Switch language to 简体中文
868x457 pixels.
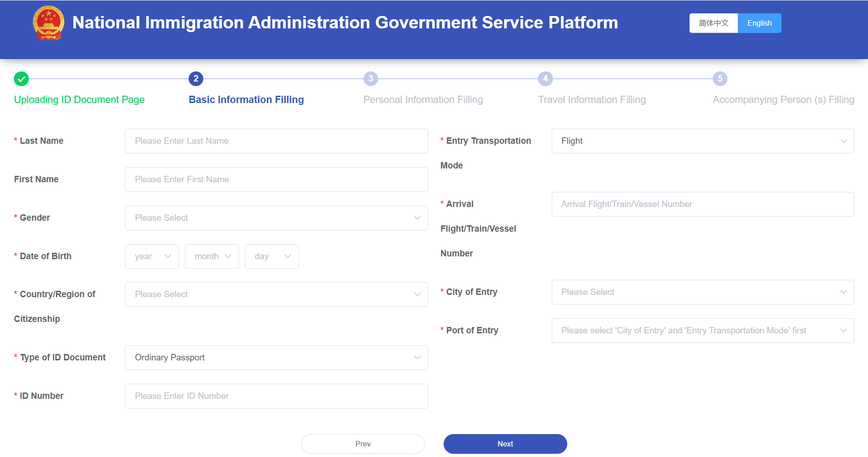(x=713, y=23)
